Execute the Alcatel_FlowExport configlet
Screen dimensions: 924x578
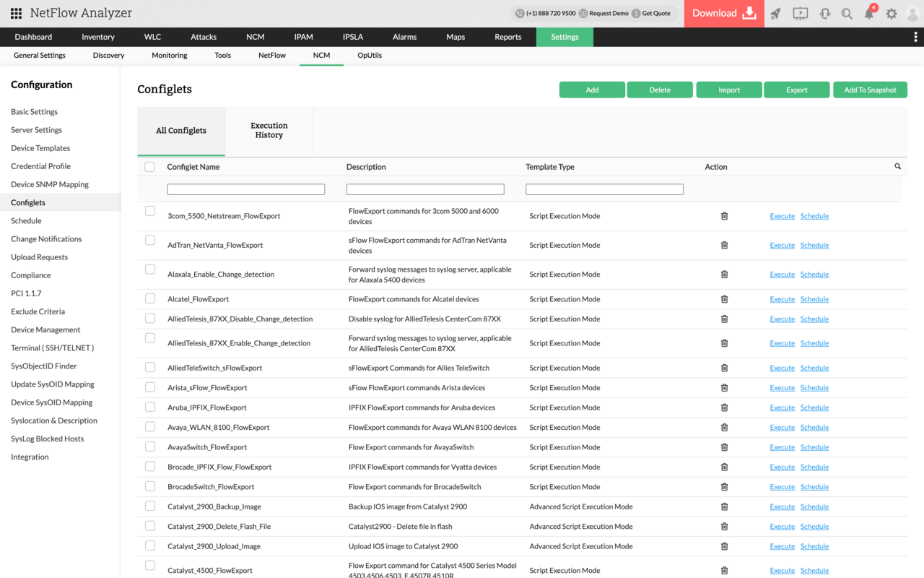click(782, 299)
